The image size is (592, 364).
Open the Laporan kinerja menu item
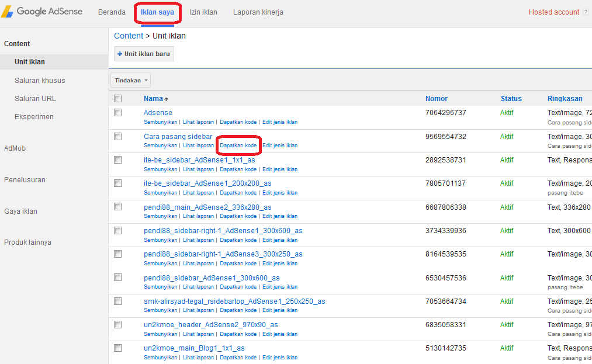pos(258,11)
